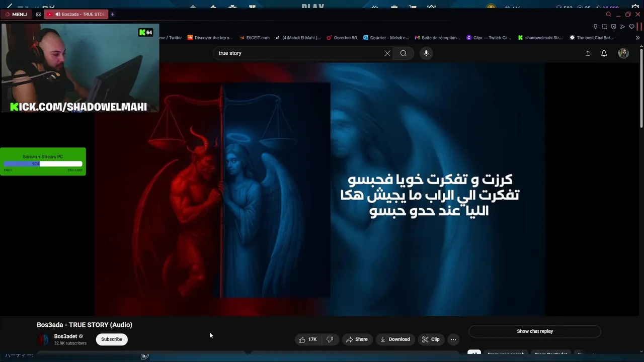Open the shadowelmahi Str... Kick bookmark
Screen dimensions: 644x362
[540, 38]
